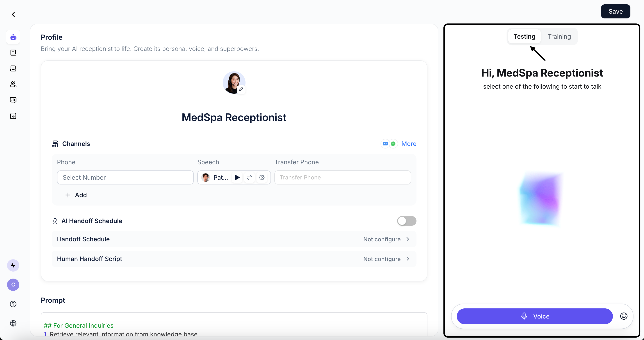644x340 pixels.
Task: Click the robot agent icon in sidebar
Action: click(13, 37)
